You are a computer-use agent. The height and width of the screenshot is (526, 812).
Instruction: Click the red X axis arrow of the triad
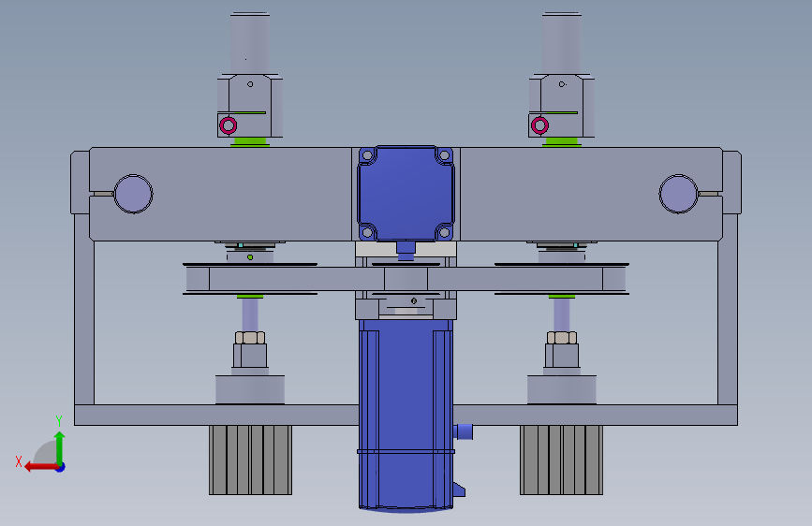[40, 467]
